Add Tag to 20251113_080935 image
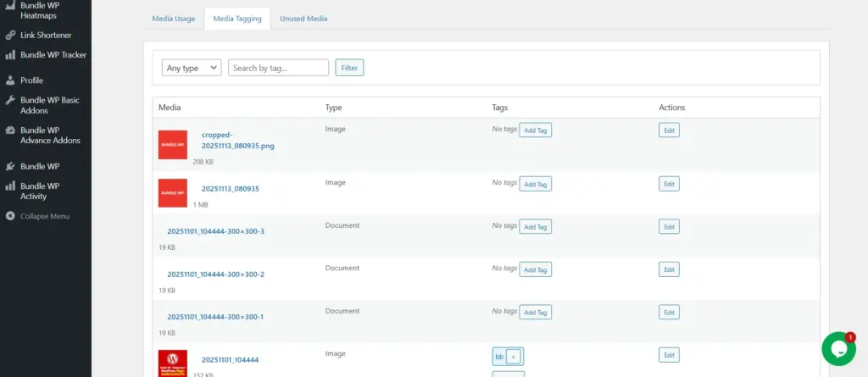868x377 pixels. [536, 184]
